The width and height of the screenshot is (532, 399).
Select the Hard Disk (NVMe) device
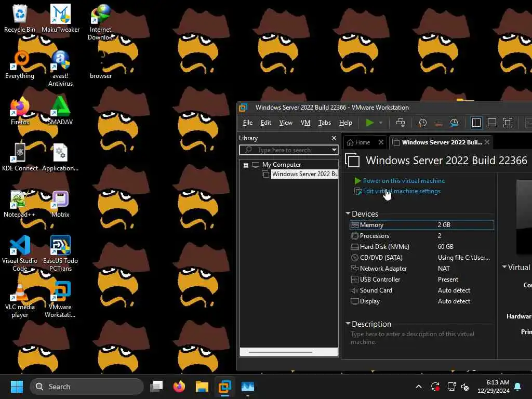(x=422, y=247)
